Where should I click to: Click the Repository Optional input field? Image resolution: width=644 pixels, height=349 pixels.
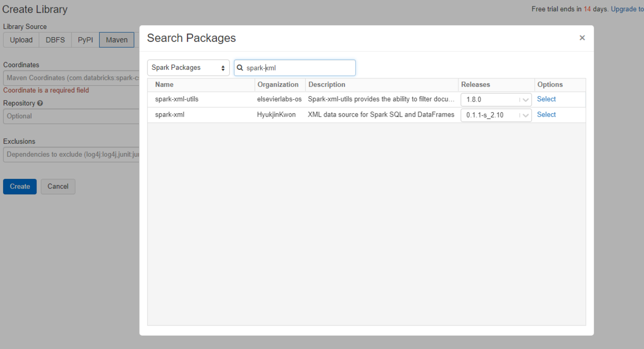coord(71,116)
